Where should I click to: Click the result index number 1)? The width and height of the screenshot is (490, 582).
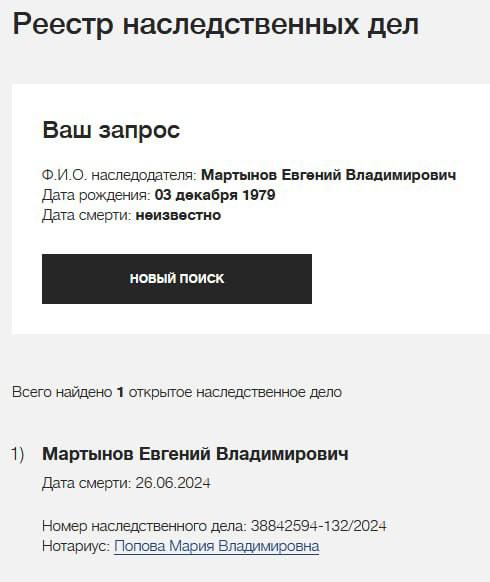click(x=17, y=454)
